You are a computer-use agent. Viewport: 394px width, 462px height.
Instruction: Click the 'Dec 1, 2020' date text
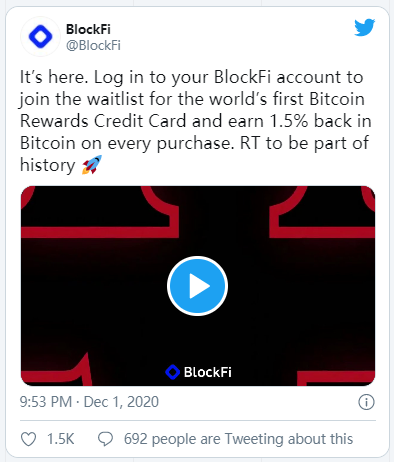point(121,402)
